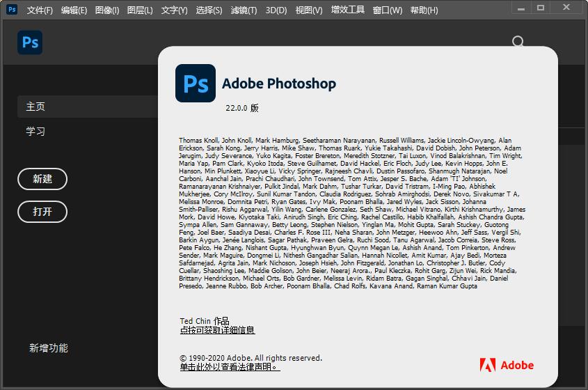Viewport: 588px width, 390px height.
Task: Open the 帮助(H) menu
Action: coord(424,10)
